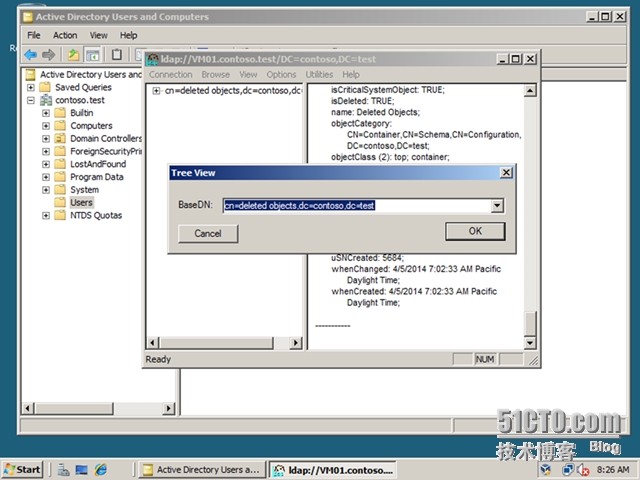640x480 pixels.
Task: Click scroll-right arrow in ldp tree pane
Action: [x=296, y=343]
